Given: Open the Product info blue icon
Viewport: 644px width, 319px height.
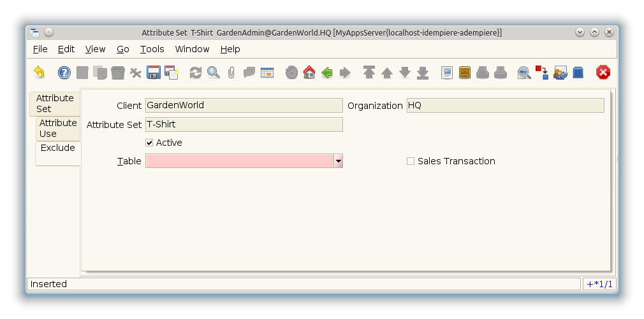Looking at the screenshot, I should (x=578, y=73).
